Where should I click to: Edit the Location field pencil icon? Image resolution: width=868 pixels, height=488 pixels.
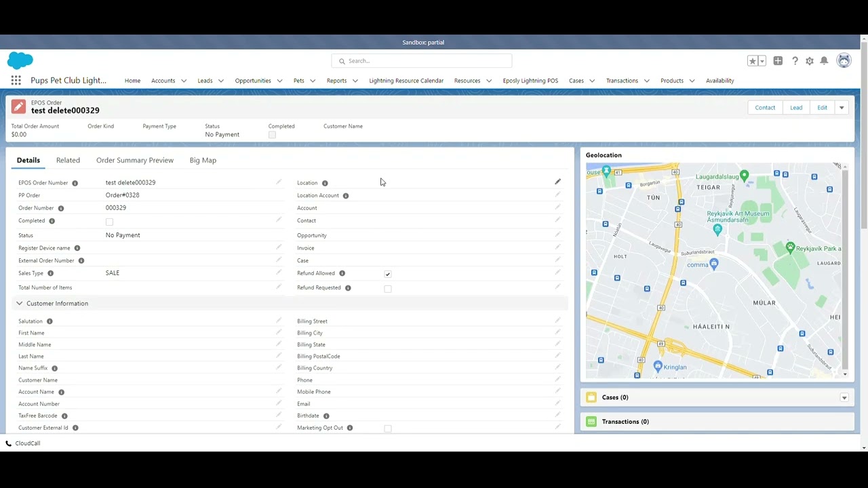(557, 182)
